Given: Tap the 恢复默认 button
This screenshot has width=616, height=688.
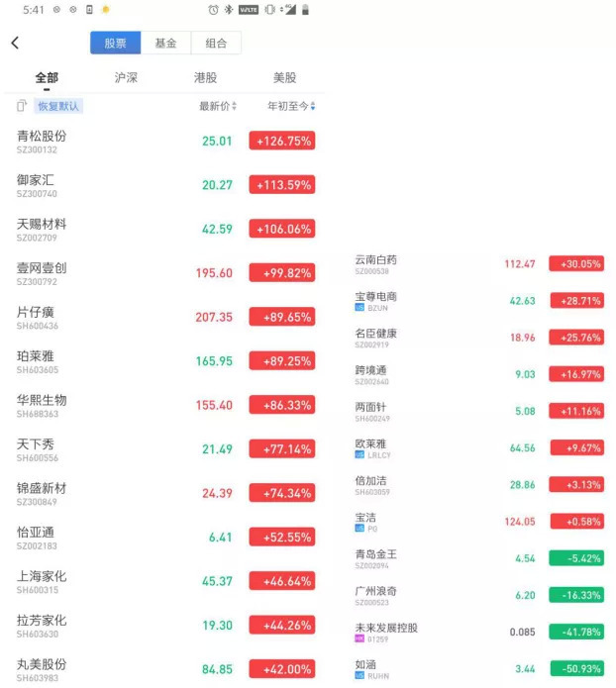Looking at the screenshot, I should point(58,106).
